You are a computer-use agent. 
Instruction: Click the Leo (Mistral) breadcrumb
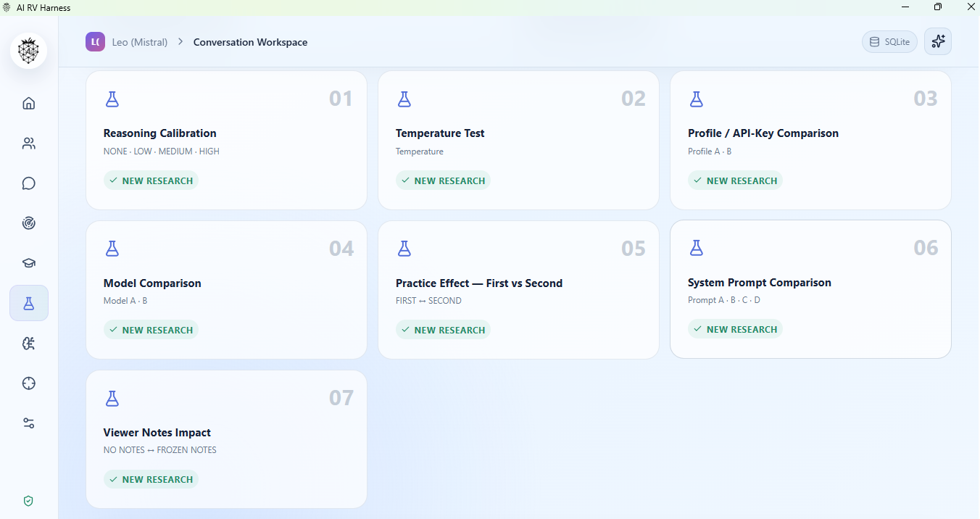click(x=140, y=42)
